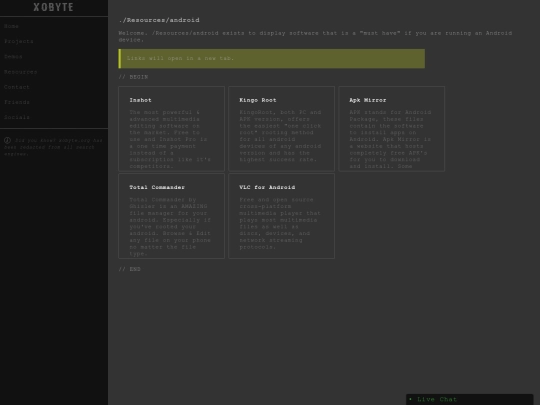Screen dimensions: 540x405
Task: Open the Total Commander card
Action: [x=172, y=216]
